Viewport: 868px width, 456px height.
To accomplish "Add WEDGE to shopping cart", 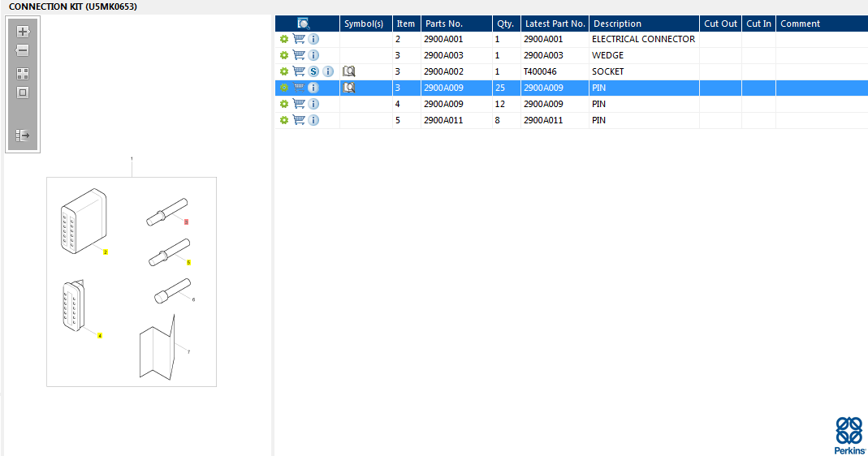I will point(299,55).
